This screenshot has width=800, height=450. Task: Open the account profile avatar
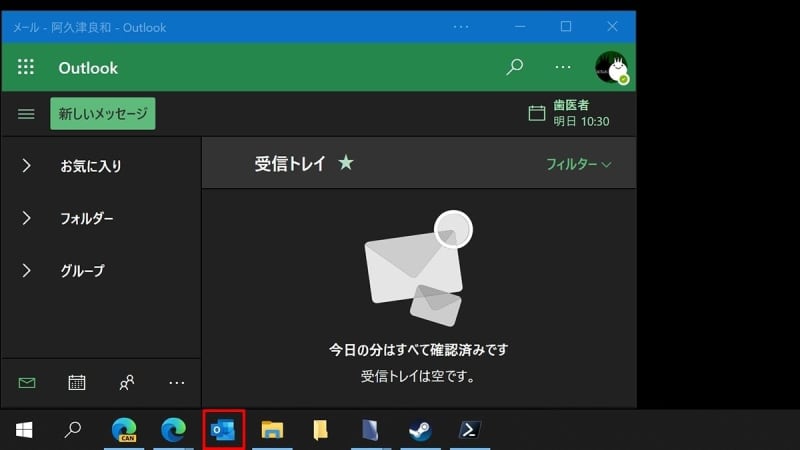(611, 67)
